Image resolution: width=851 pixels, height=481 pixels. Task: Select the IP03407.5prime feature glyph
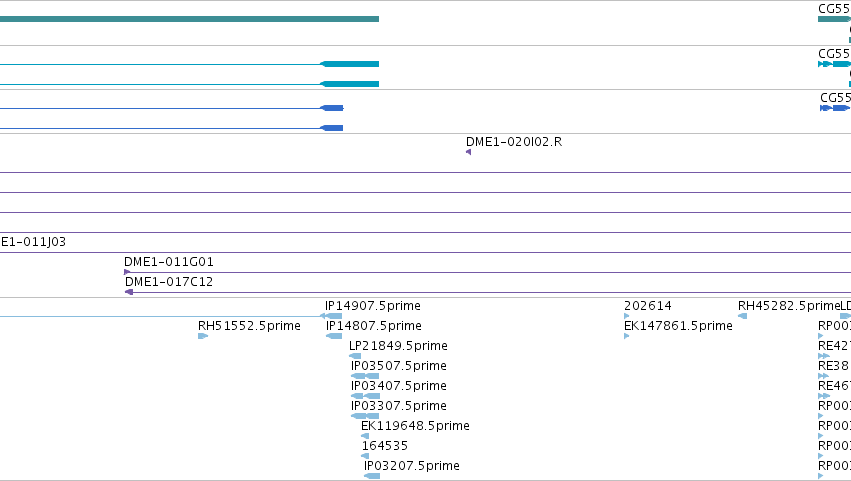click(365, 396)
